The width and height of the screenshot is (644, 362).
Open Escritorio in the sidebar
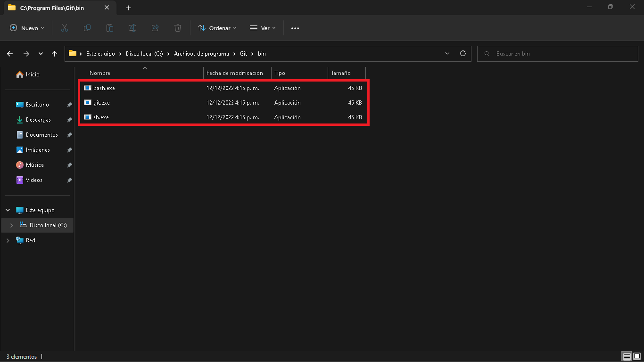point(37,105)
